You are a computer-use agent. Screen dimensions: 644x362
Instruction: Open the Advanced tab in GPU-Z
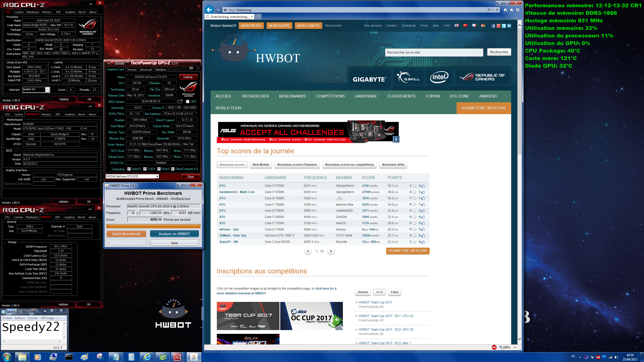click(x=146, y=70)
